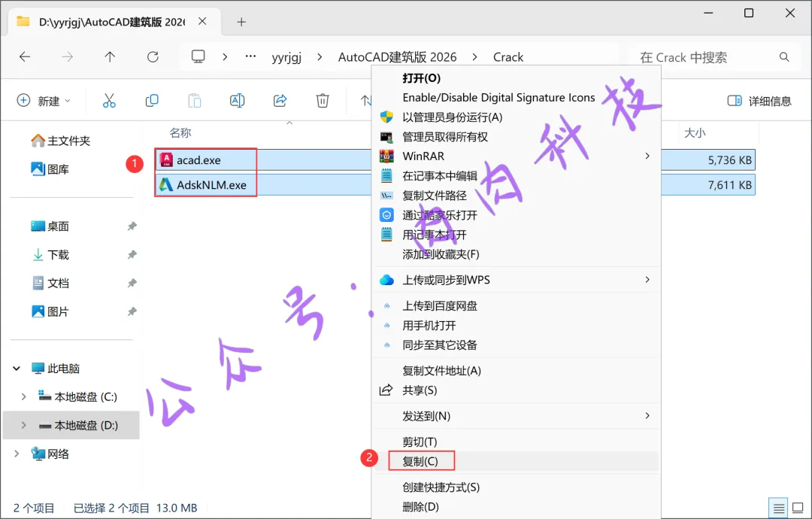812x519 pixels.
Task: Unpin Documents from quick access
Action: pos(132,284)
